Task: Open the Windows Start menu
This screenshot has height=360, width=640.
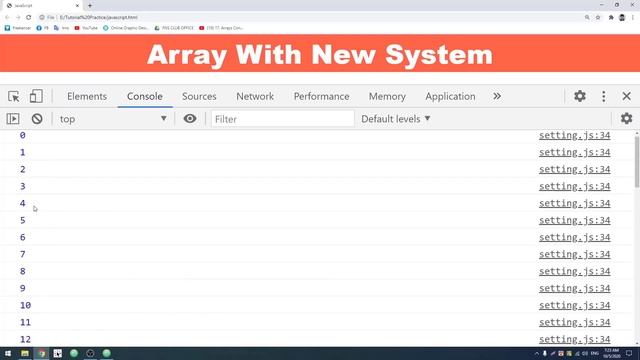Action: coord(8,353)
